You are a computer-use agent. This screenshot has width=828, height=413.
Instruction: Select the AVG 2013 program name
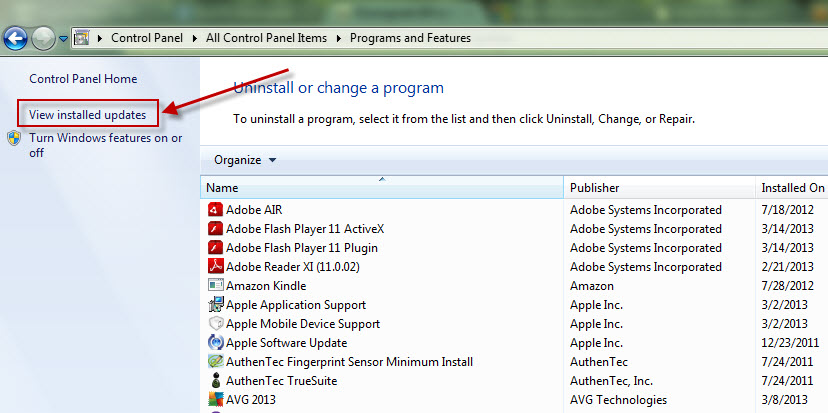(251, 400)
